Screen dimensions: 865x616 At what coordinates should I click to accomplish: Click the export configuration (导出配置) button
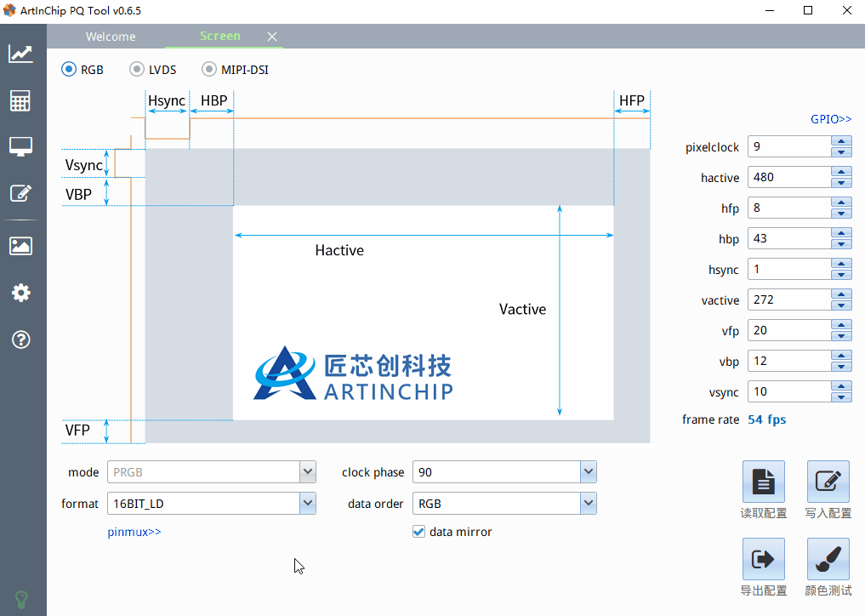click(x=763, y=559)
